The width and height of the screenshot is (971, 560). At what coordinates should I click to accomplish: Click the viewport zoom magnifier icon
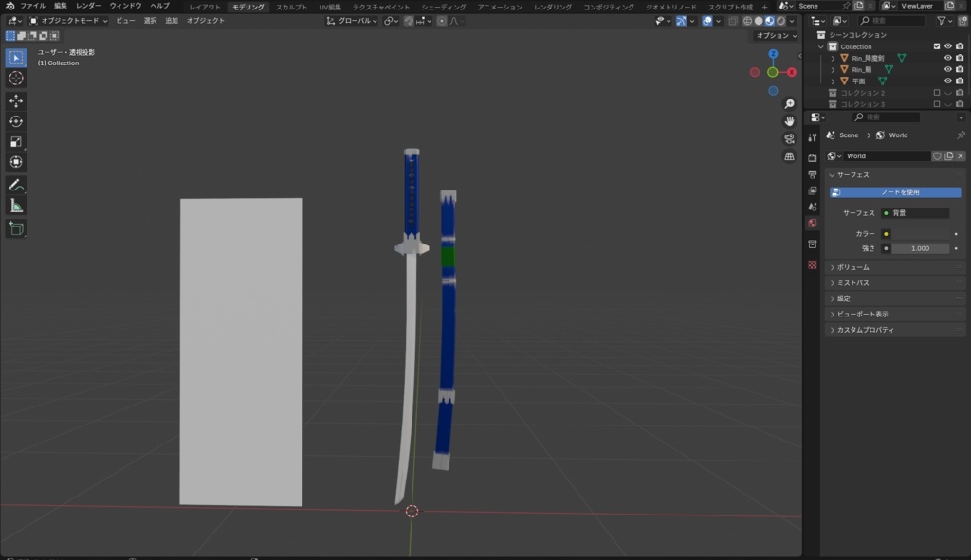pos(789,103)
